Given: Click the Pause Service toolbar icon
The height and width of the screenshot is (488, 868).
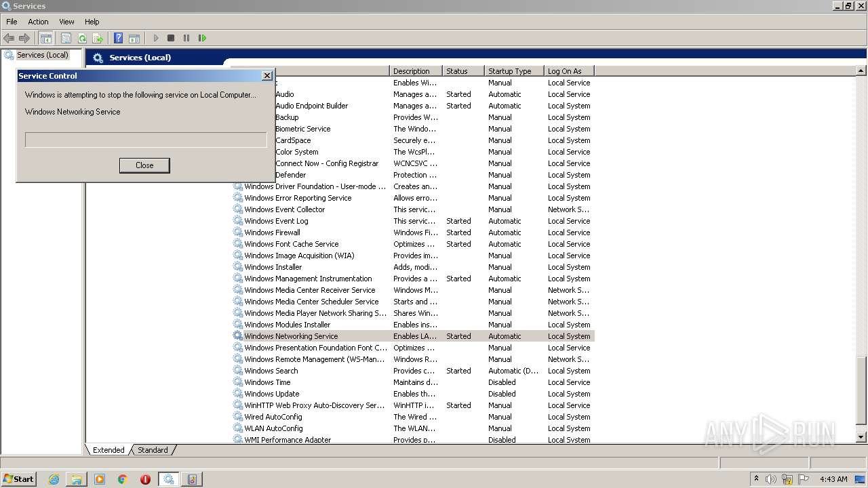Looking at the screenshot, I should coord(186,39).
